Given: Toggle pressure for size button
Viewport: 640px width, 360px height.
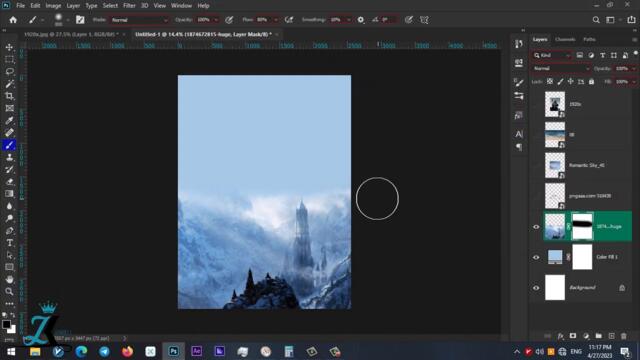Looking at the screenshot, I should [409, 20].
